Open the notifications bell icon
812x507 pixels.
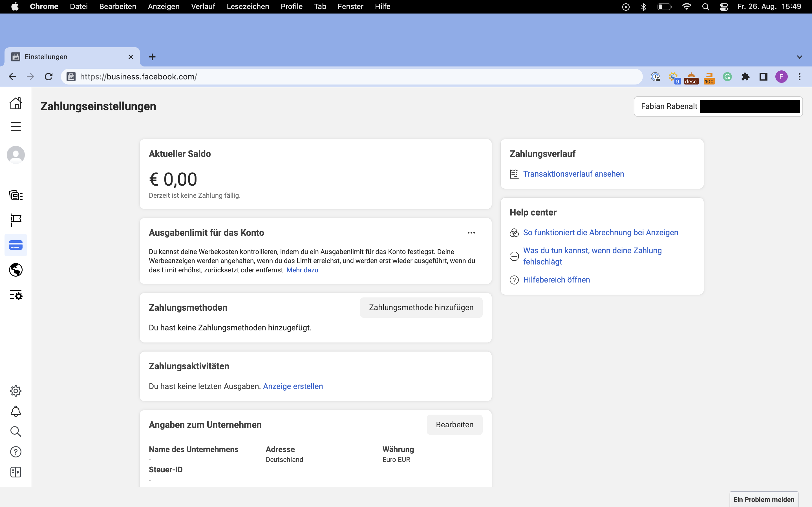tap(16, 411)
